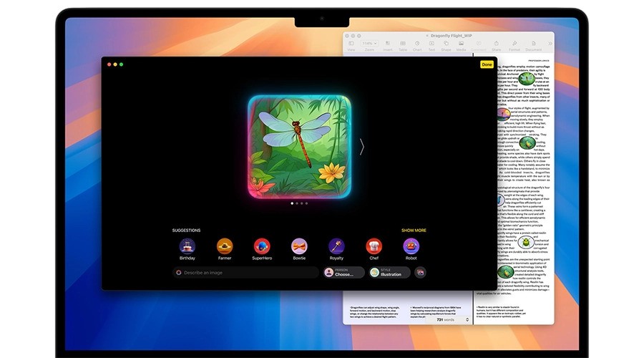Image resolution: width=644 pixels, height=358 pixels.
Task: Choose the Farmer hat suggestion
Action: (x=225, y=246)
